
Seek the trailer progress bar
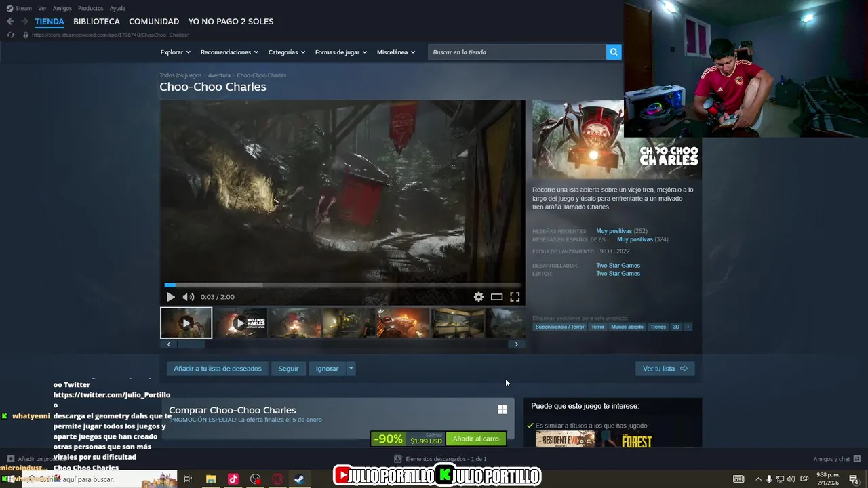pos(342,285)
